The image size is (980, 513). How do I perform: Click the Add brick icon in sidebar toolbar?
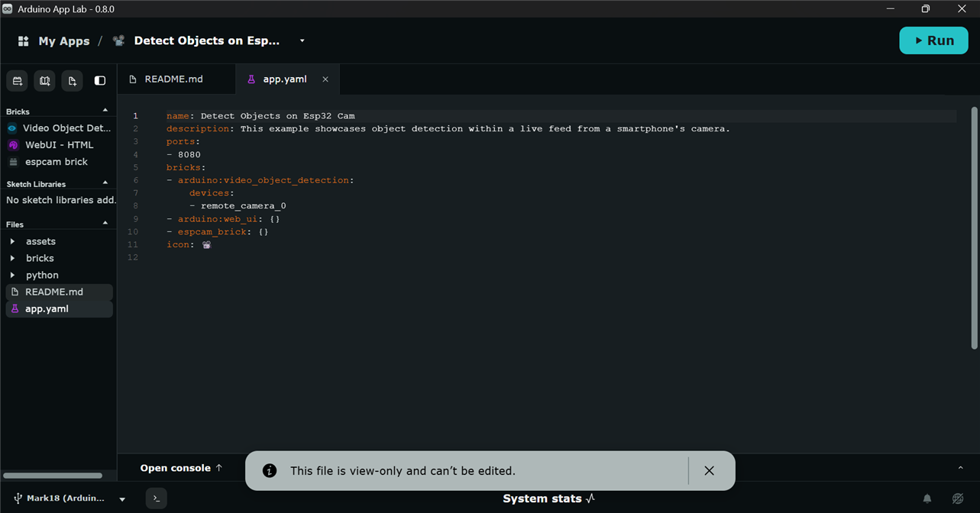[x=18, y=80]
